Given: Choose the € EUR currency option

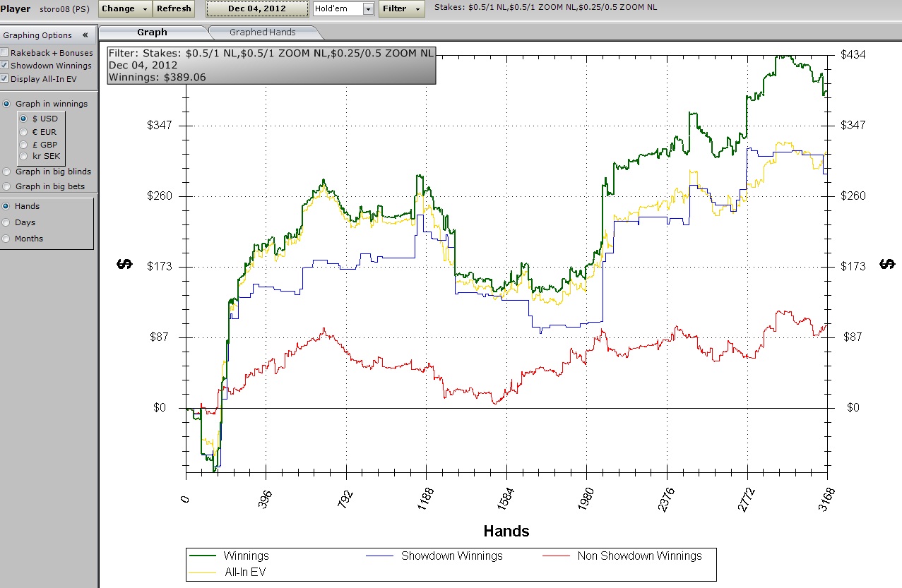Looking at the screenshot, I should 24,132.
